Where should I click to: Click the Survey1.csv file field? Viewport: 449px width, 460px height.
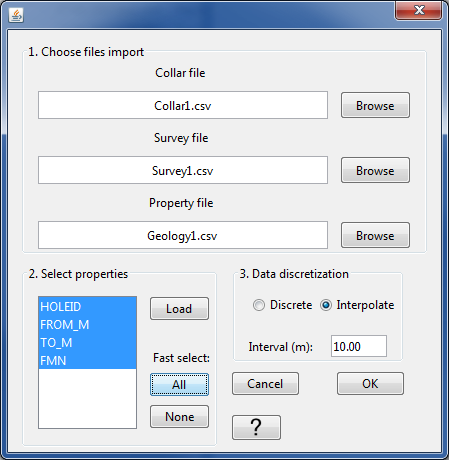[183, 170]
